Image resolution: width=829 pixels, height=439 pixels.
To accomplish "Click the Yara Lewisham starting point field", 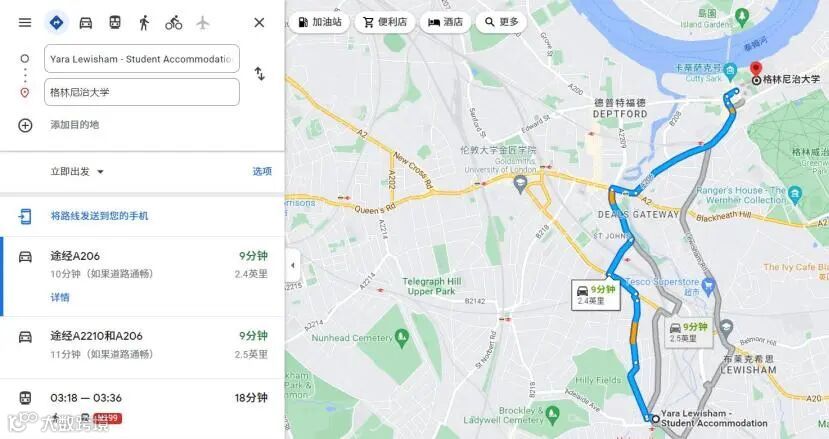I will click(142, 59).
